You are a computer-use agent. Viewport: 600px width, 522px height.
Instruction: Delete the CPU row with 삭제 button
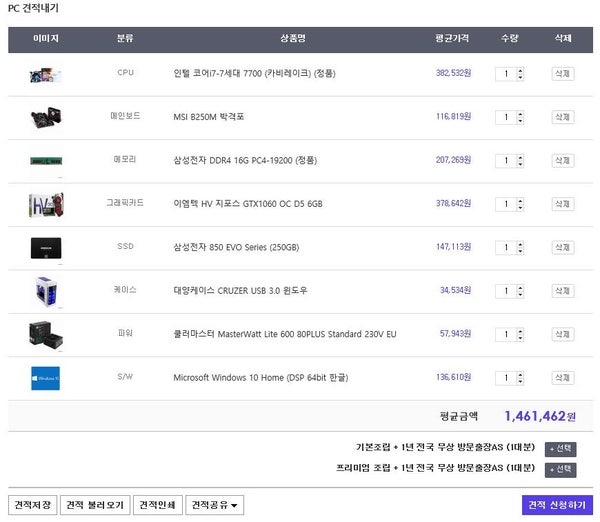(562, 73)
